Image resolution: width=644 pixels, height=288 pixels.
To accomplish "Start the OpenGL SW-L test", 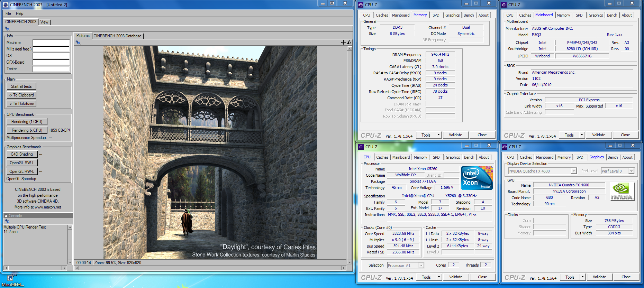I will [22, 163].
